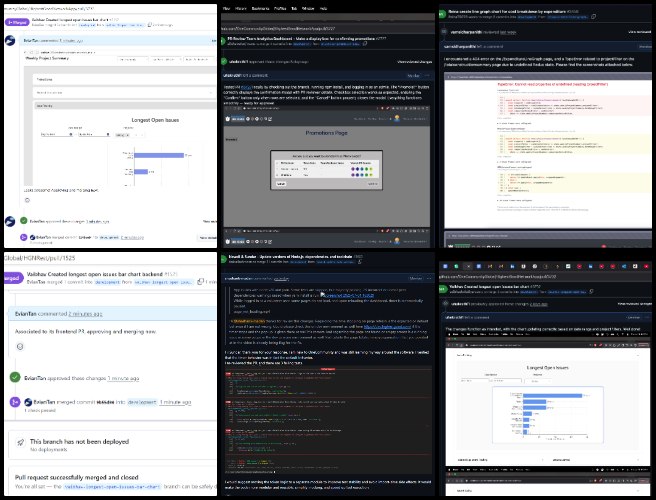Open Tab menu in top-middle browser
This screenshot has width=656, height=500.
[x=294, y=8]
